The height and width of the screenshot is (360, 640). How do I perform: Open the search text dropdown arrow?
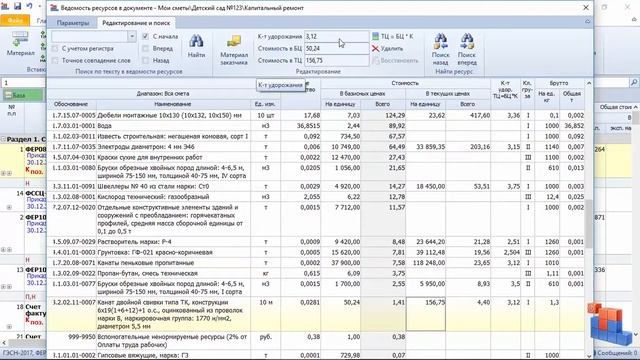(132, 36)
